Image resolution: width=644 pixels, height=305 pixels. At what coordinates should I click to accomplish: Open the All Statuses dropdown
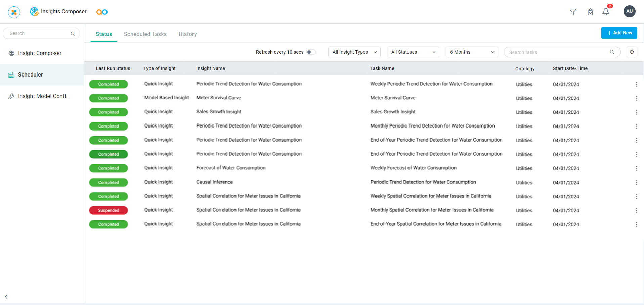413,52
